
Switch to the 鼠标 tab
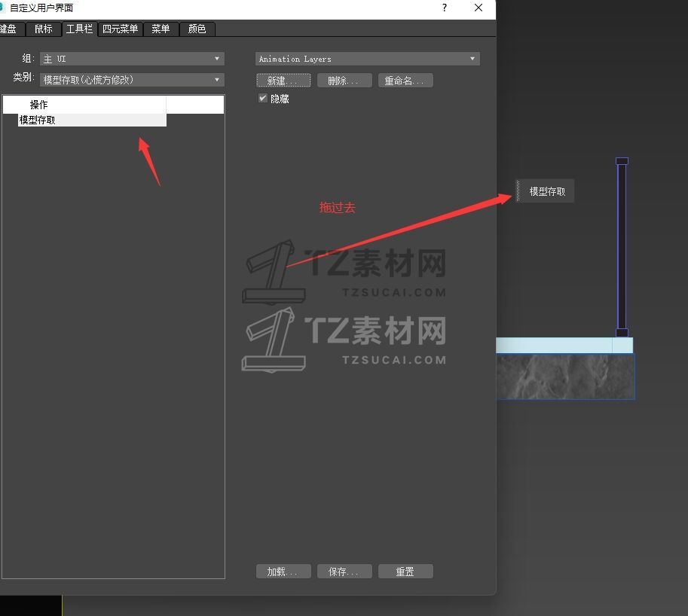point(44,29)
